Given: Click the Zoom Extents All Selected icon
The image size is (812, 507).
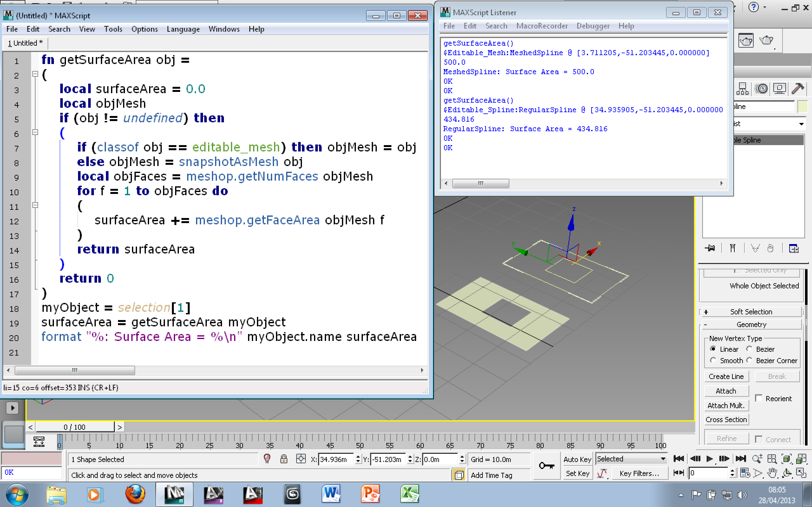Looking at the screenshot, I should click(801, 459).
